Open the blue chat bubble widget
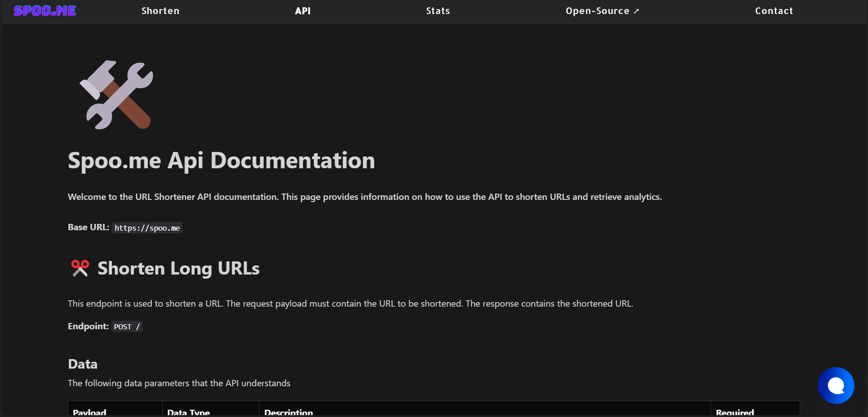This screenshot has width=868, height=417. coord(836,385)
